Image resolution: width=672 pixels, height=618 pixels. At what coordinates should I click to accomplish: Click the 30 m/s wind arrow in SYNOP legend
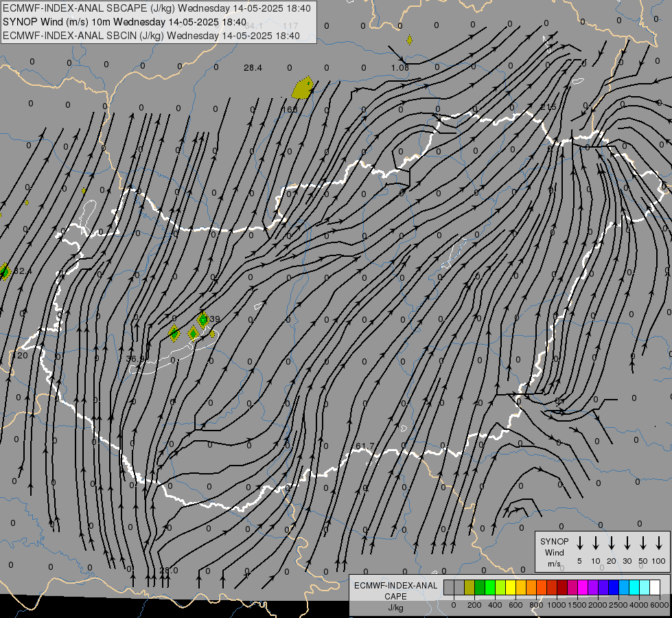click(627, 542)
